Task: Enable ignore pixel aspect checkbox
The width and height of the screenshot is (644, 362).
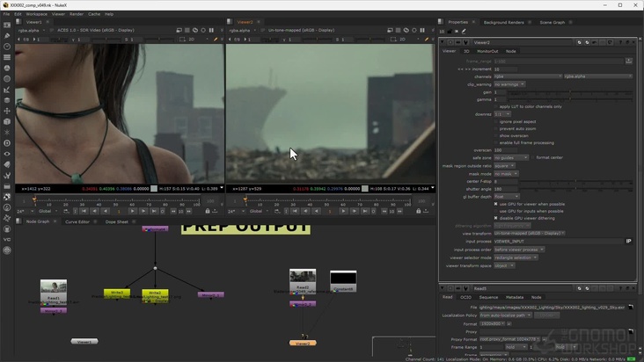Action: pyautogui.click(x=495, y=122)
